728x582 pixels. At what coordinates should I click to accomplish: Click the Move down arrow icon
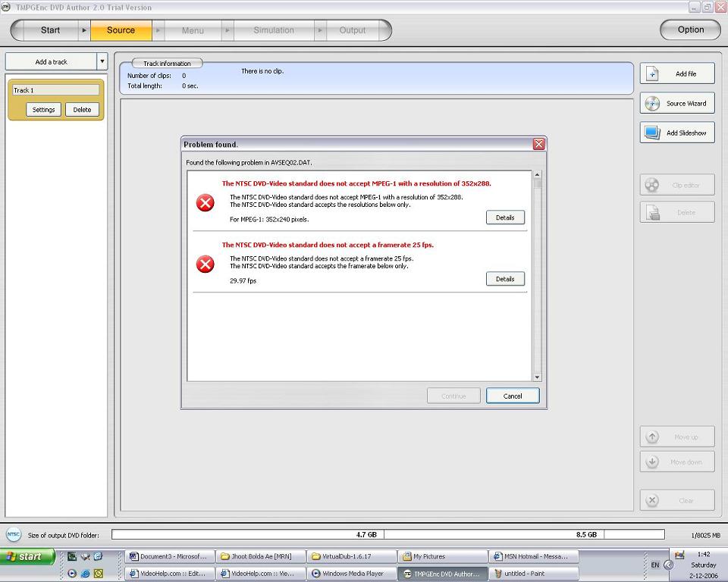(652, 462)
